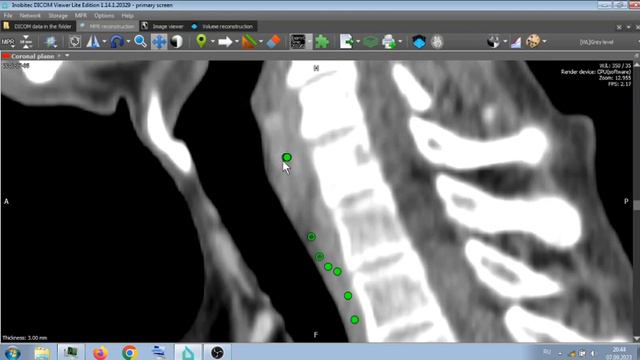640x360 pixels.
Task: Switch to MPR reconstruction tab
Action: coord(107,26)
